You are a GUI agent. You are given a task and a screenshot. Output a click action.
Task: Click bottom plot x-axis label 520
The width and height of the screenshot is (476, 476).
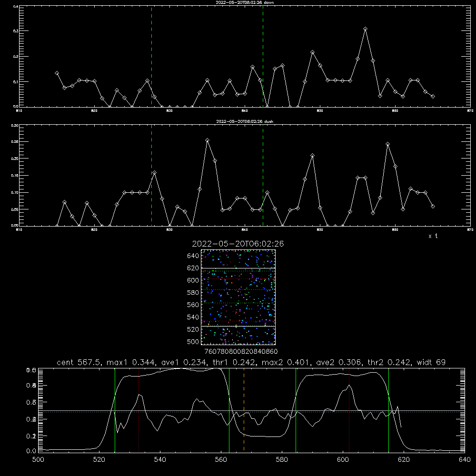click(x=99, y=460)
